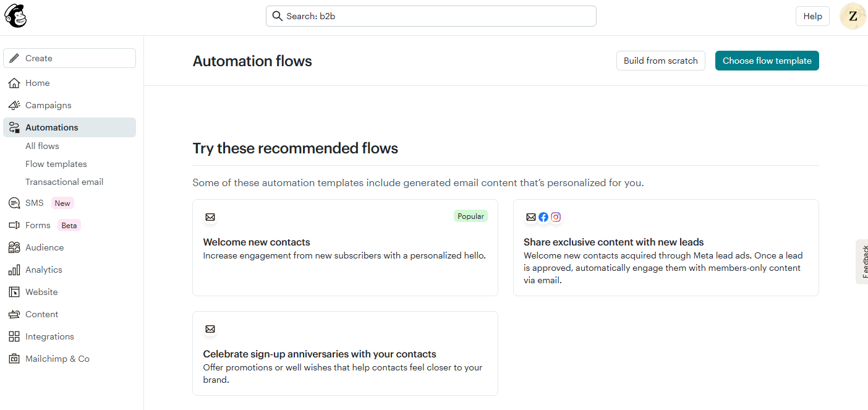Click the Audience people icon

14,247
